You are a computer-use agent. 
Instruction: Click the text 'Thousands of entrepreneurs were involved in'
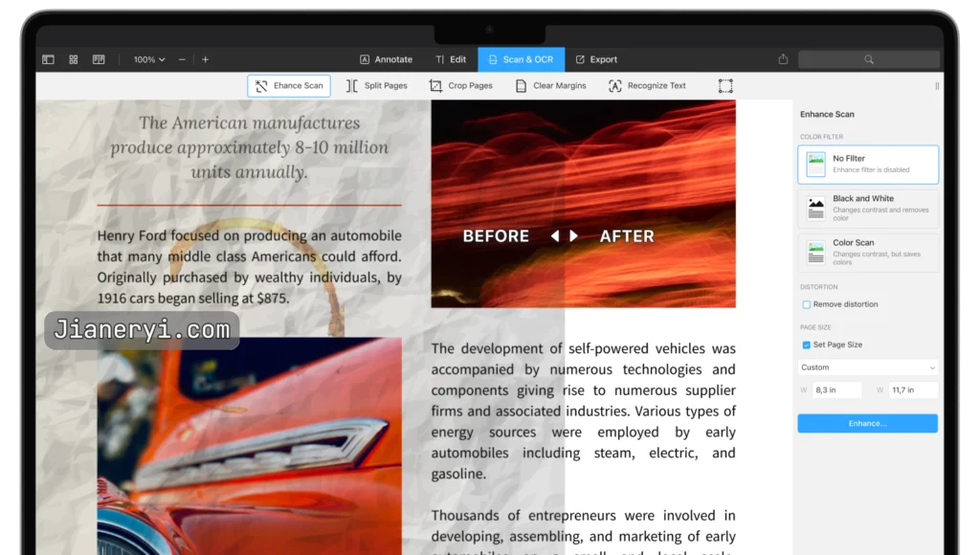click(x=583, y=516)
